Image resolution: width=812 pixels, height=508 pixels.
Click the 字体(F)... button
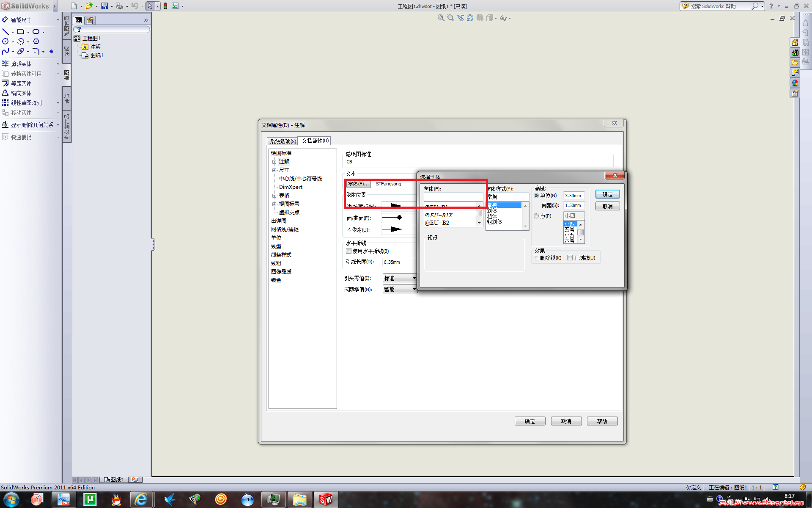pyautogui.click(x=358, y=184)
